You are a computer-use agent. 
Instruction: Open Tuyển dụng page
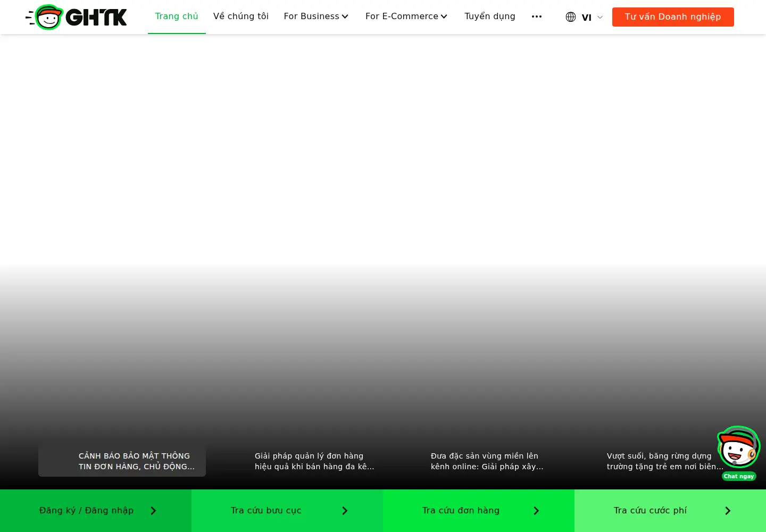point(490,16)
